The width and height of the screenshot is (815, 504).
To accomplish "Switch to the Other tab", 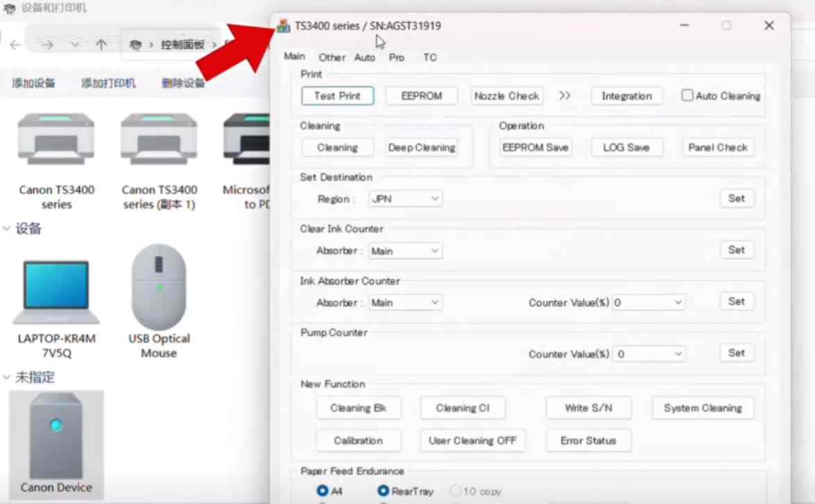I will tap(332, 58).
